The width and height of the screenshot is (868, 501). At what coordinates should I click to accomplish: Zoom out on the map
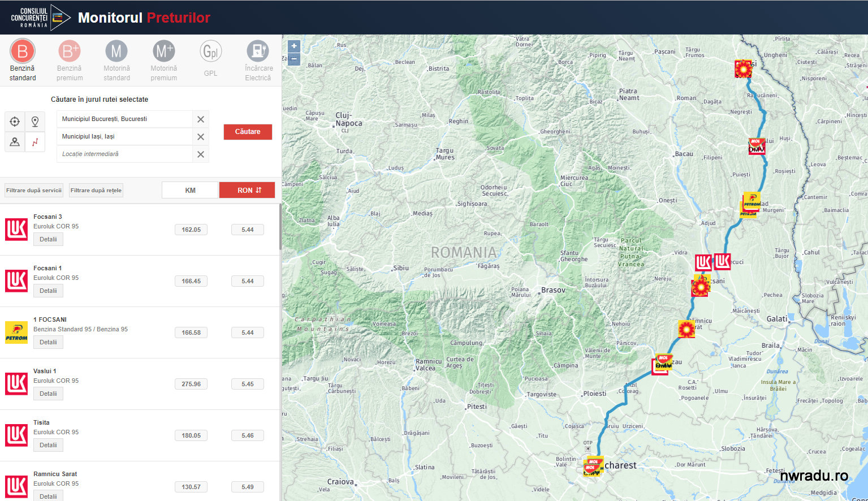tap(294, 59)
